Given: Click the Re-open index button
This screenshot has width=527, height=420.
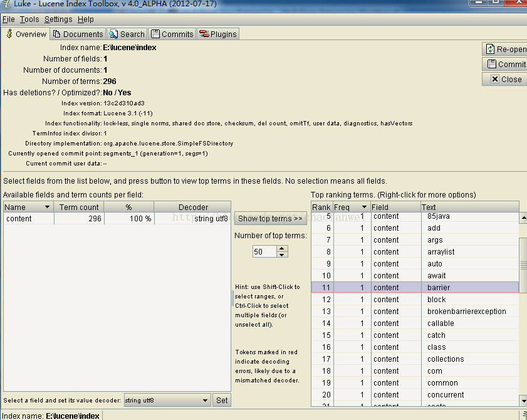Looking at the screenshot, I should click(x=504, y=49).
